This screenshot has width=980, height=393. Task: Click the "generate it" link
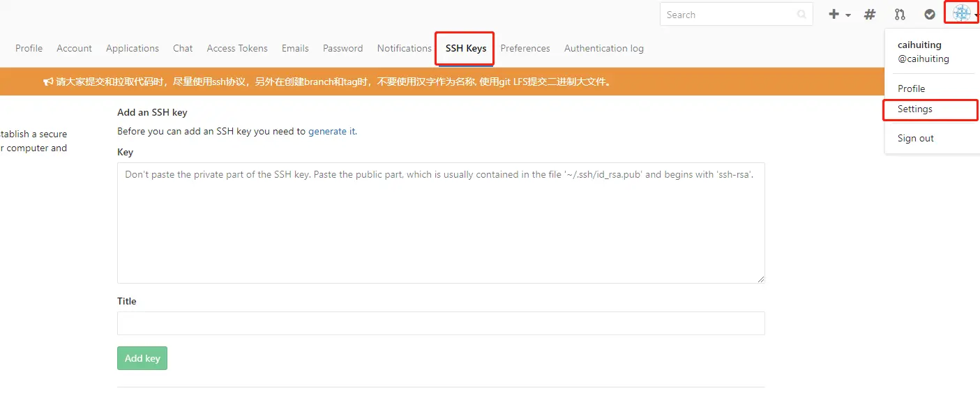click(331, 131)
